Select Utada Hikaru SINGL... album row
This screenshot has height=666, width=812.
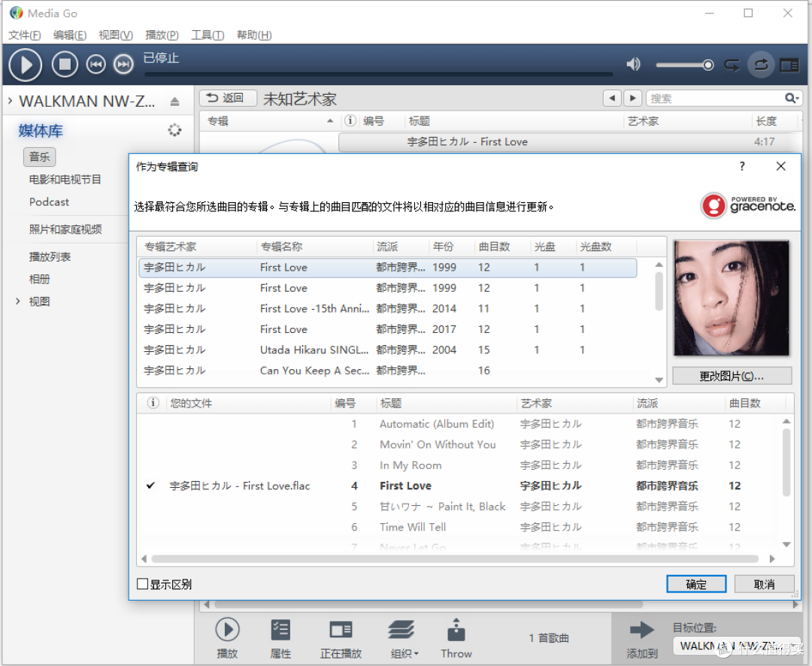tap(387, 350)
